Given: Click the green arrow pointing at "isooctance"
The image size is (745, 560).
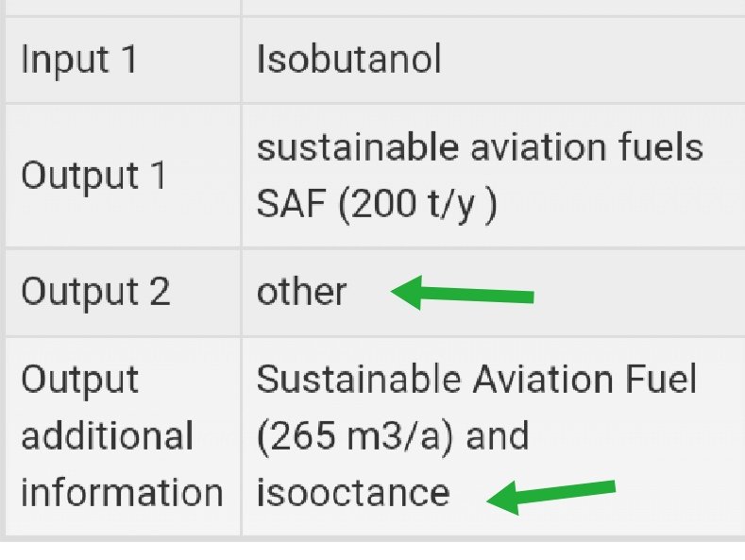Looking at the screenshot, I should pyautogui.click(x=551, y=497).
